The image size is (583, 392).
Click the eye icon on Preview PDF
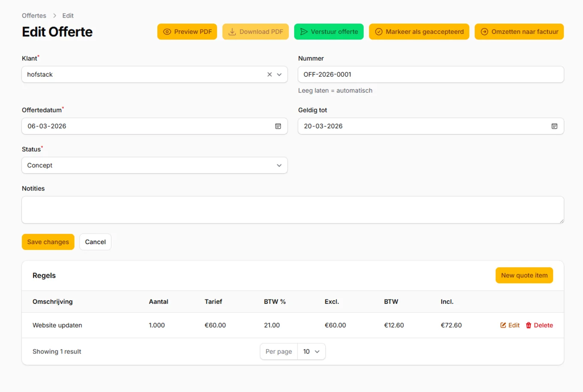(x=167, y=32)
